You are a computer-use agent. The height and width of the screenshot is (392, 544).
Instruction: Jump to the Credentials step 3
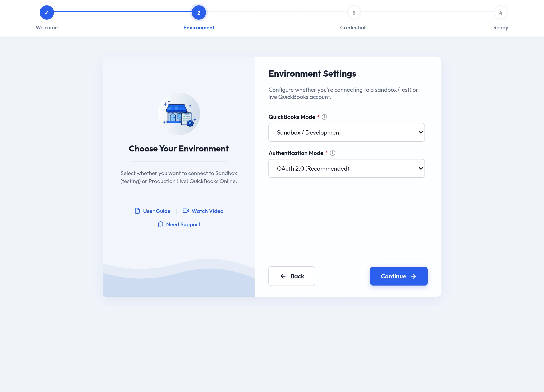[354, 13]
